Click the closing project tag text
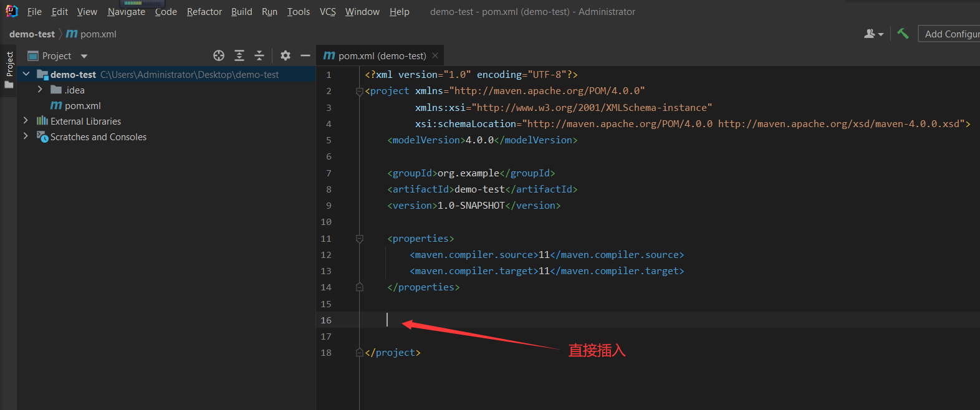This screenshot has width=980, height=410. click(393, 353)
